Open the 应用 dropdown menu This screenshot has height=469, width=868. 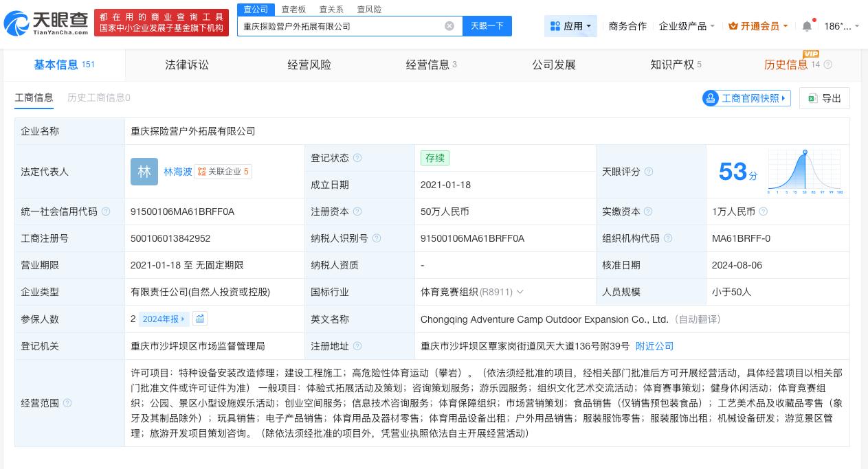pyautogui.click(x=570, y=26)
